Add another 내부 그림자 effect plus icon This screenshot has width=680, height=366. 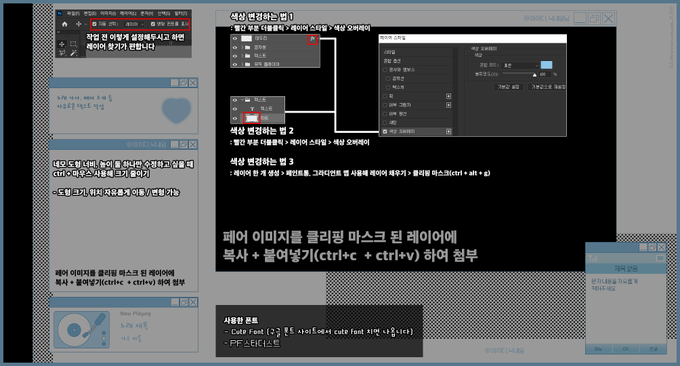point(448,105)
